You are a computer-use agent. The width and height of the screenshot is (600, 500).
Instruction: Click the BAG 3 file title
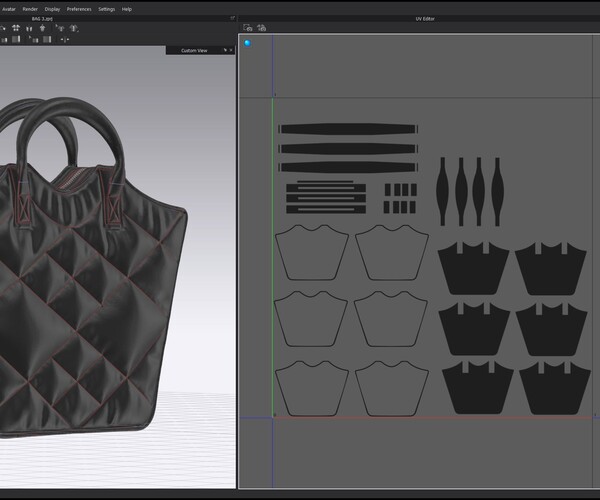click(x=42, y=18)
